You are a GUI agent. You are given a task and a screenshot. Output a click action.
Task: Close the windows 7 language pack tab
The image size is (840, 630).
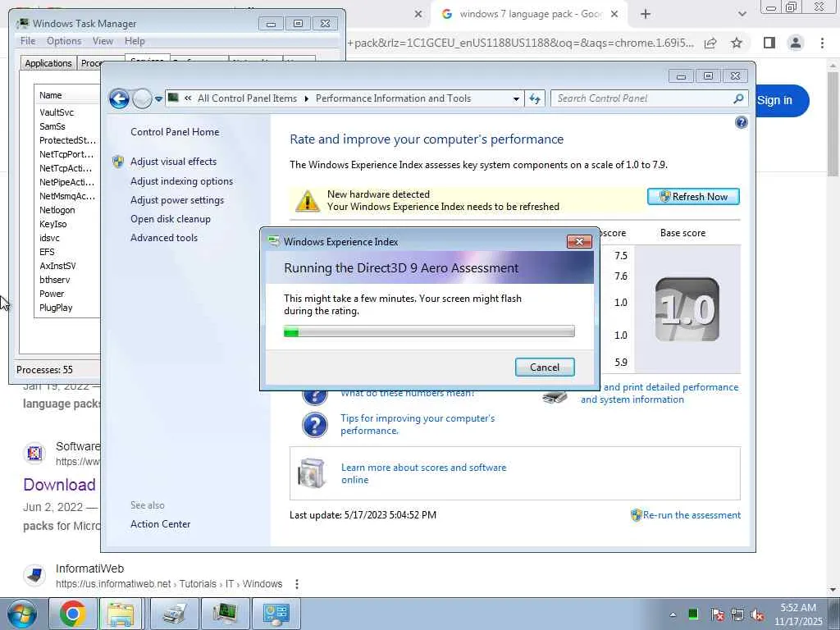[614, 15]
